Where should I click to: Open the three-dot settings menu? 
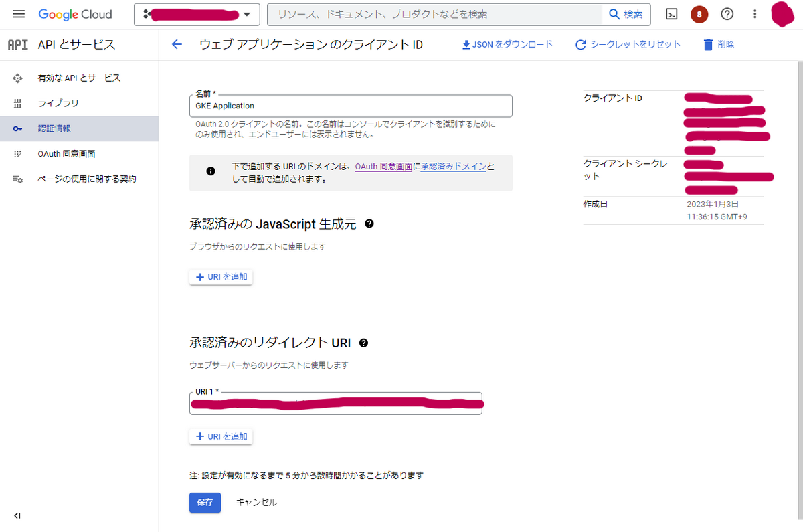coord(755,14)
